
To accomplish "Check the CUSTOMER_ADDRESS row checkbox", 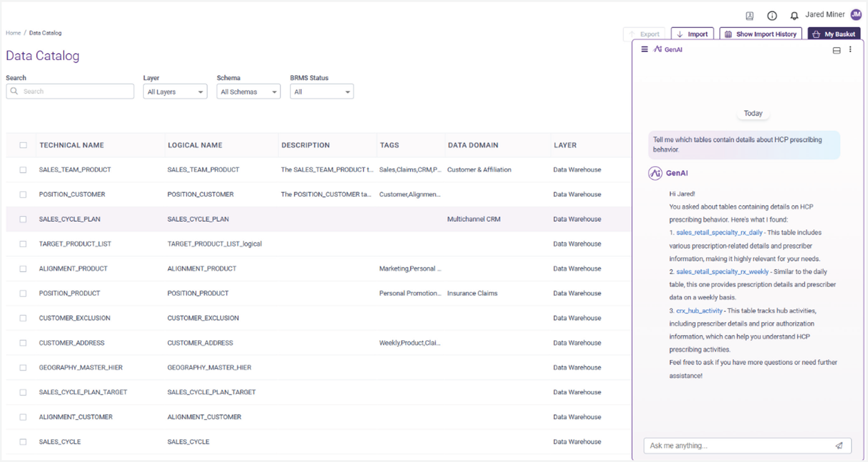I will coord(23,342).
